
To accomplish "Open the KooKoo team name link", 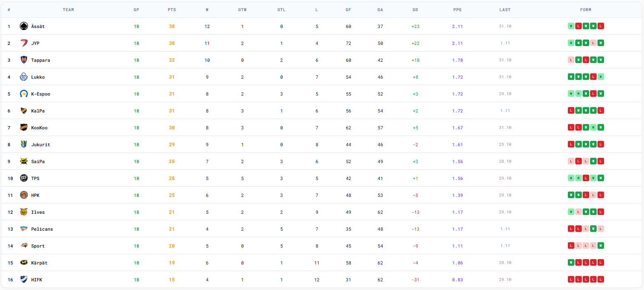I will [x=39, y=128].
